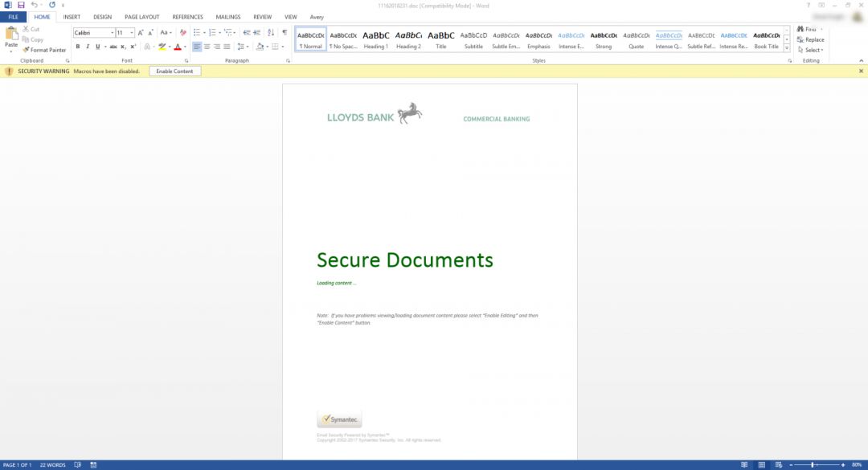Decrease font size with Shrink Font
This screenshot has width=868, height=470.
(x=150, y=33)
